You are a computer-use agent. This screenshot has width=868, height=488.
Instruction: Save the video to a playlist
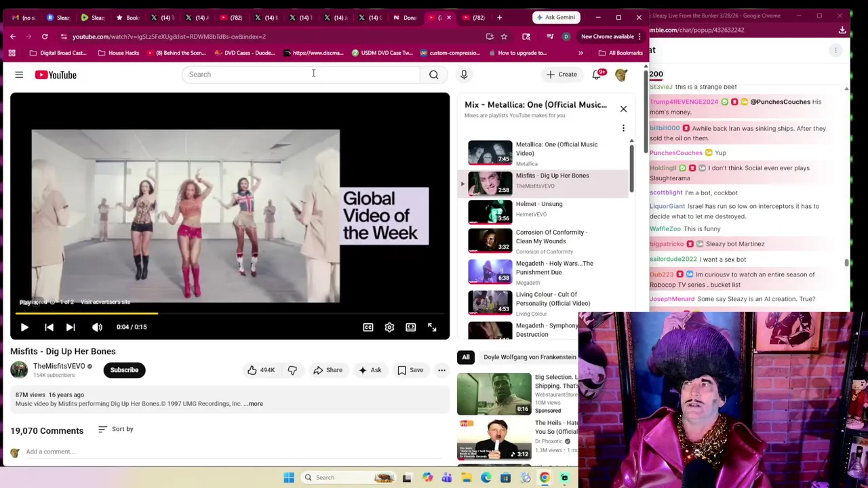tap(410, 370)
